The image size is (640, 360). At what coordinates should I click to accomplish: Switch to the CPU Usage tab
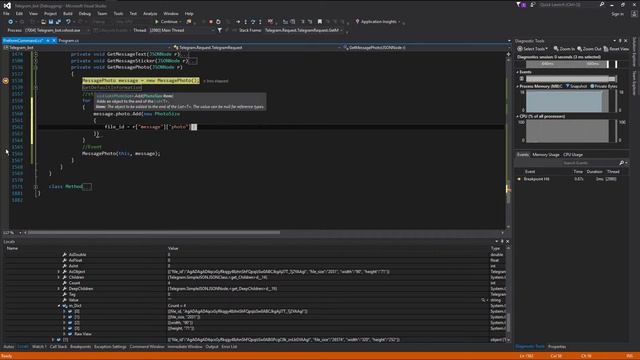[573, 155]
